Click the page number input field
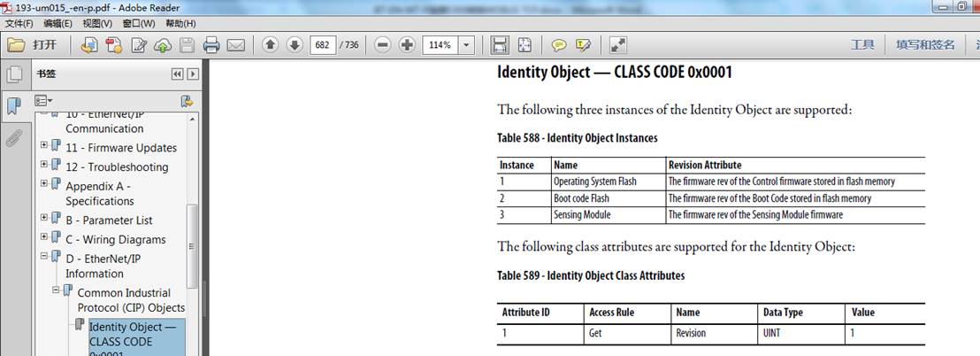The width and height of the screenshot is (980, 356). coord(323,45)
